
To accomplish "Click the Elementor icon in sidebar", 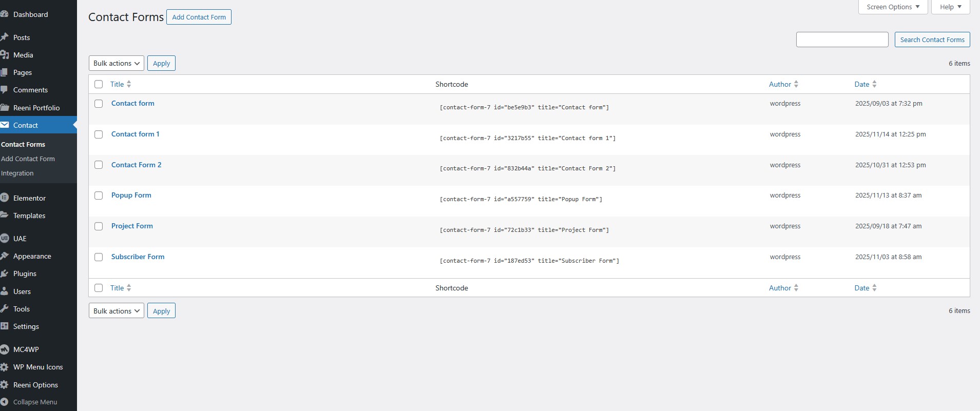I will coord(4,198).
